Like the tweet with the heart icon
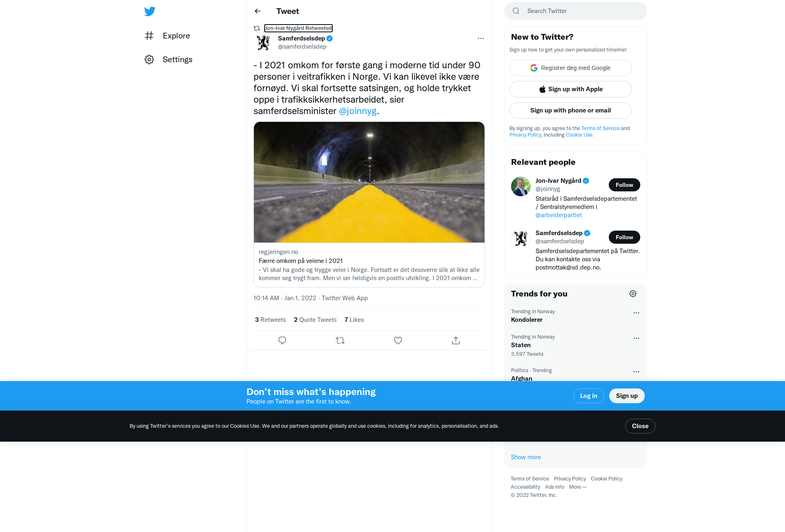 coord(398,340)
